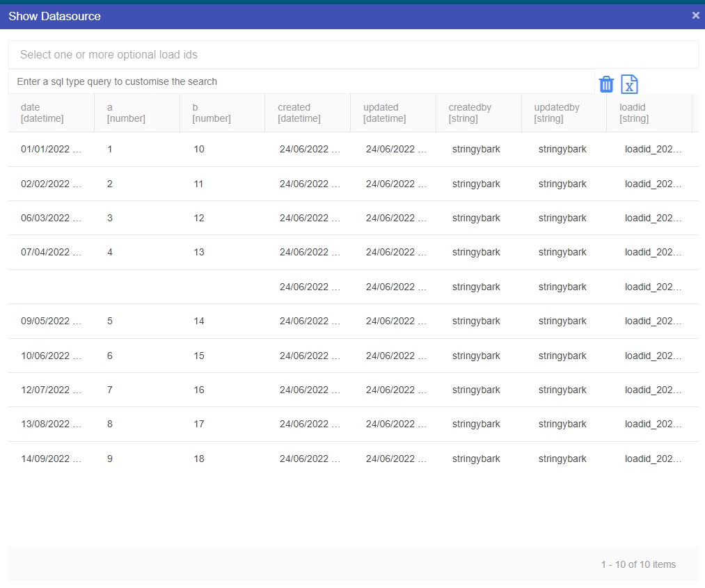The height and width of the screenshot is (588, 705).
Task: Select the row dated 14/09/2022
Action: coord(51,459)
